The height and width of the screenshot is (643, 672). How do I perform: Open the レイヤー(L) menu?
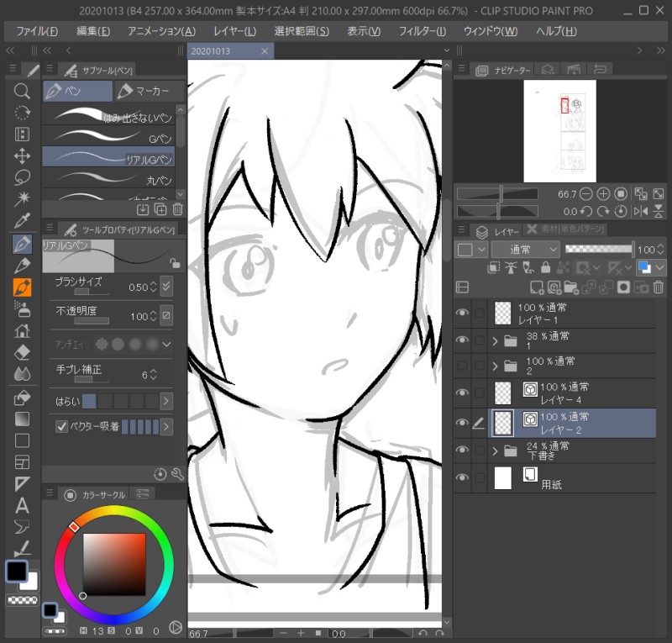pyautogui.click(x=234, y=31)
